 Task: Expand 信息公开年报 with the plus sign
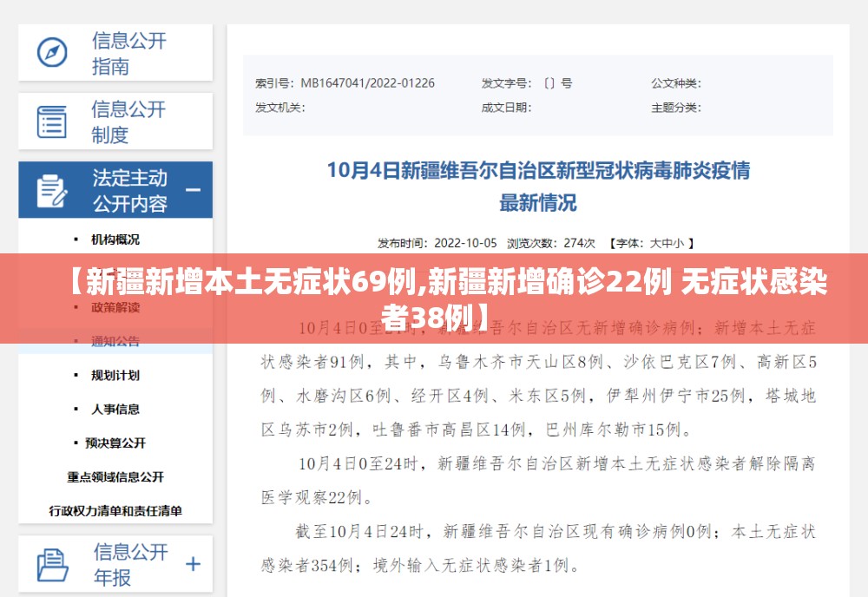tap(193, 564)
